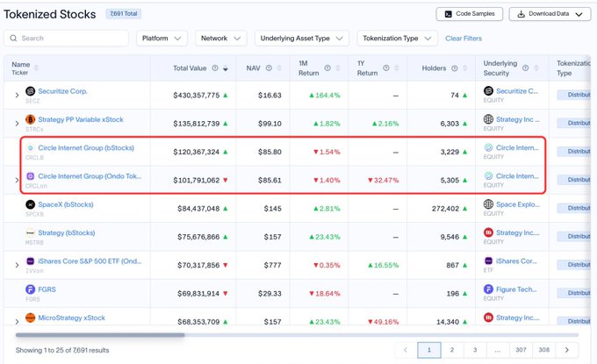The height and width of the screenshot is (364, 597).
Task: Click the Underlying Security info icon
Action: 525,68
